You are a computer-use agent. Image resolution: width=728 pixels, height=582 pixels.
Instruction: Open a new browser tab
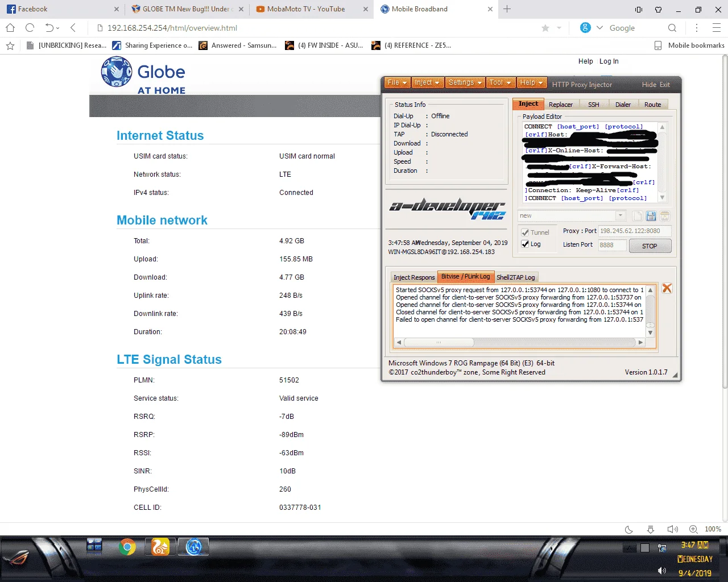[x=507, y=9]
